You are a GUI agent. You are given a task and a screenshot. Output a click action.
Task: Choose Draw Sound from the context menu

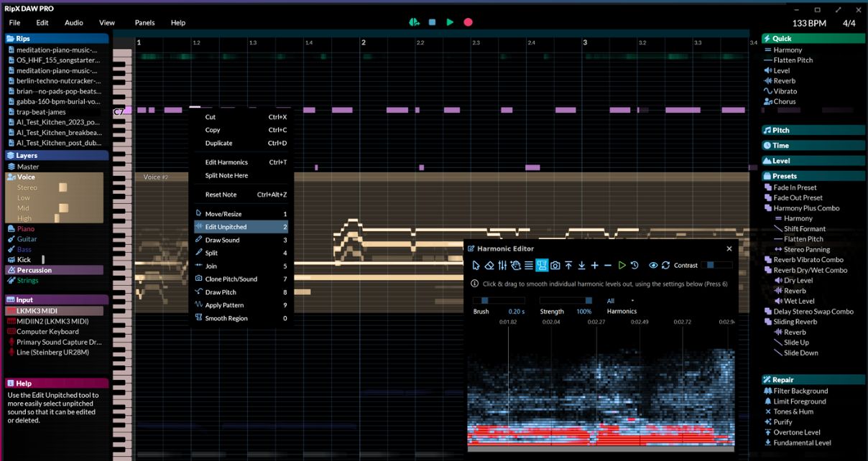pos(222,240)
